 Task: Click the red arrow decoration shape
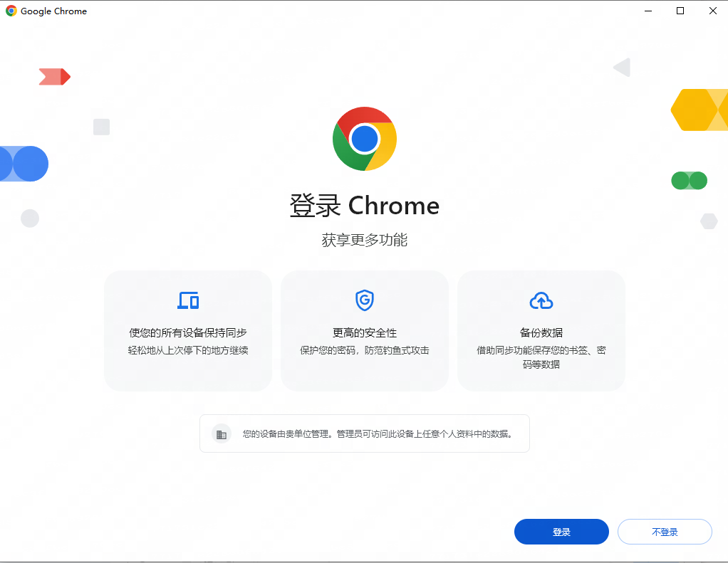click(x=54, y=77)
